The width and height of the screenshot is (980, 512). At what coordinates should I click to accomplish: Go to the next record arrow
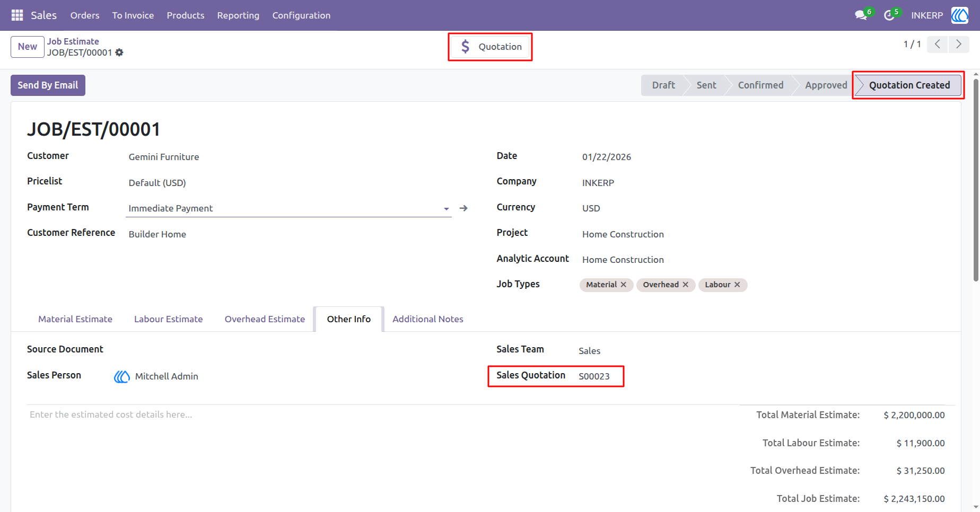click(959, 45)
